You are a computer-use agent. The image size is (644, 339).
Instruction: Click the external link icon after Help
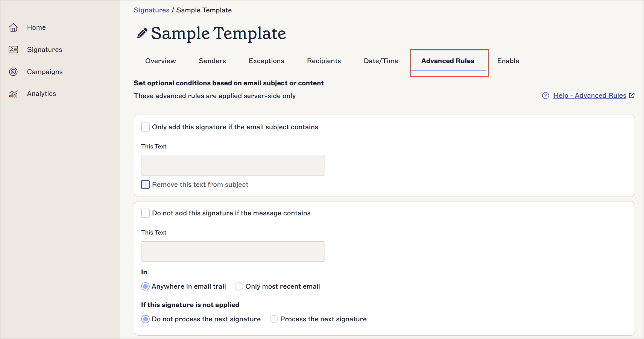pos(632,95)
